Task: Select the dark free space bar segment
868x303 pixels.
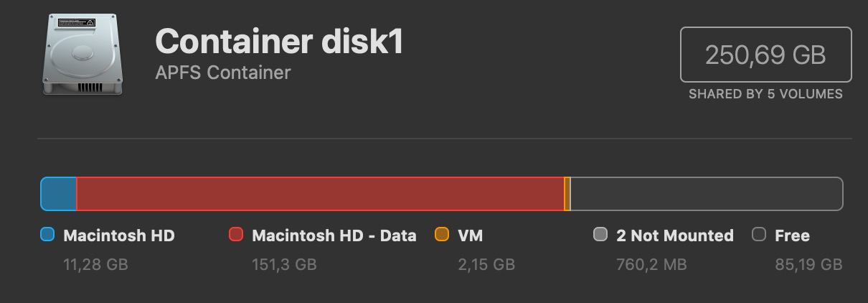Action: click(x=707, y=194)
